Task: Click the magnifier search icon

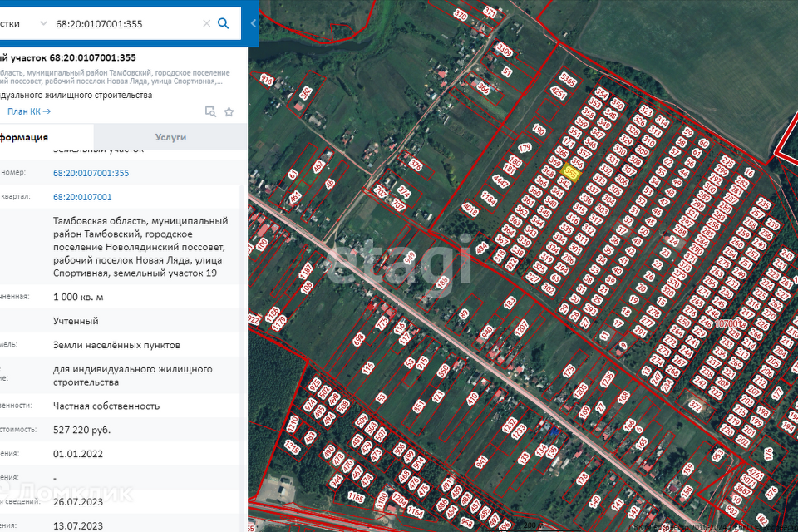Action: point(223,24)
